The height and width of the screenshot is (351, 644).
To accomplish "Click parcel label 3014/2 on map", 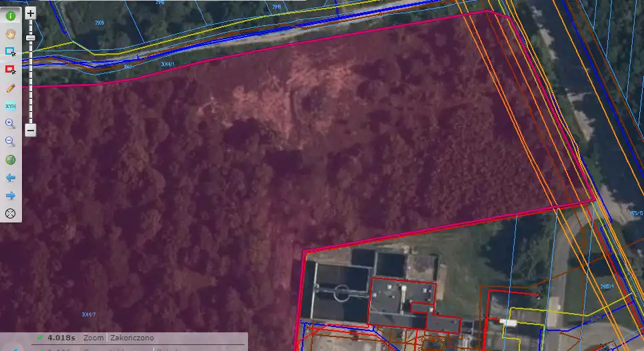I will pos(88,314).
